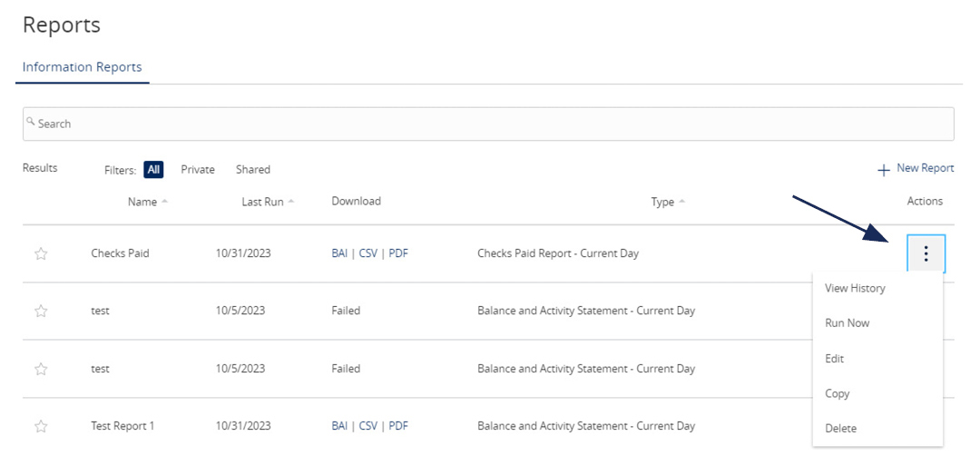The width and height of the screenshot is (980, 466).
Task: Click the Reports page heading
Action: [x=62, y=25]
